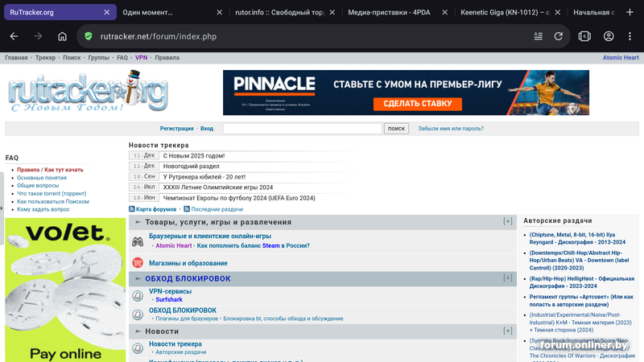The height and width of the screenshot is (362, 644).
Task: Expand [+] on the 'Новости' header
Action: pos(508,331)
